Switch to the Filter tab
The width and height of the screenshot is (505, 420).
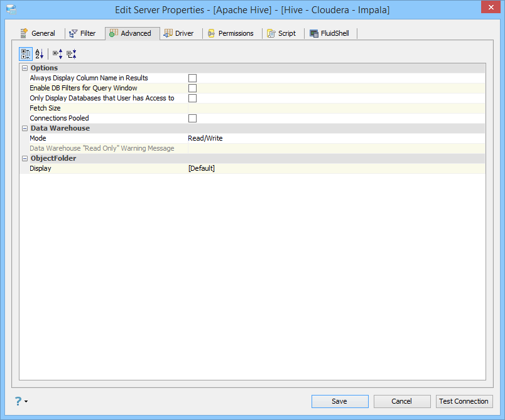82,33
